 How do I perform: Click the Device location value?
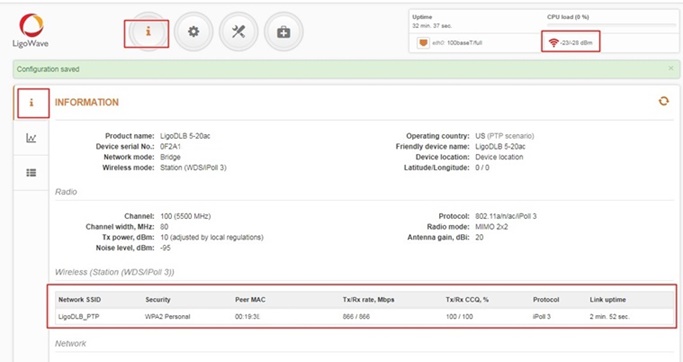pyautogui.click(x=499, y=157)
